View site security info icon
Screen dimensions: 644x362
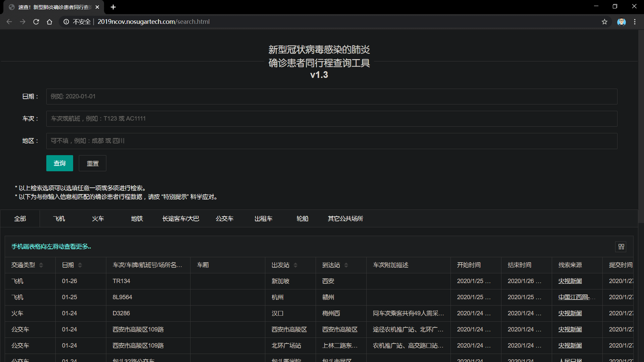pyautogui.click(x=66, y=22)
